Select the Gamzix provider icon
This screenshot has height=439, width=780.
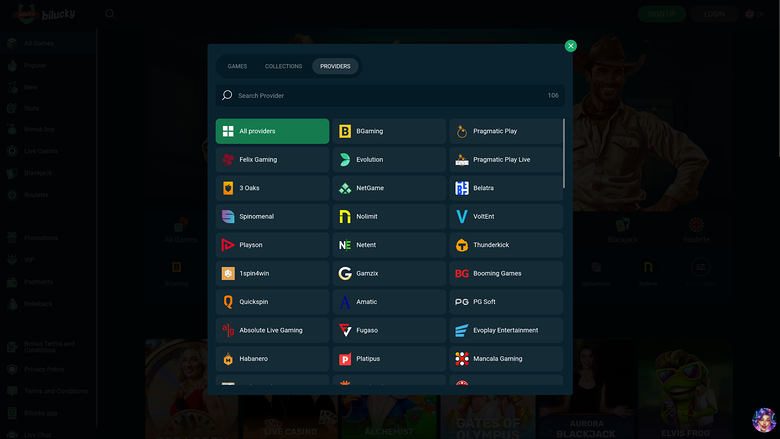tap(345, 273)
